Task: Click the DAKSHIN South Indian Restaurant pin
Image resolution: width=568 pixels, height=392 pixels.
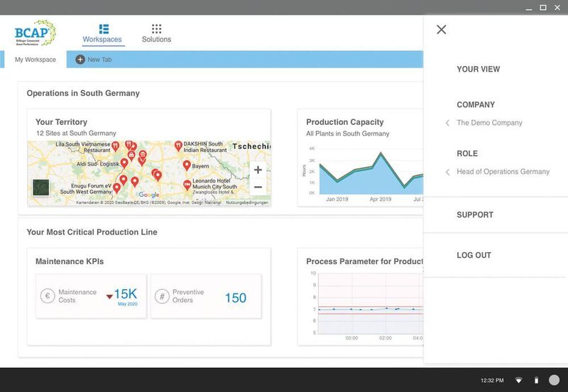Action: [178, 146]
